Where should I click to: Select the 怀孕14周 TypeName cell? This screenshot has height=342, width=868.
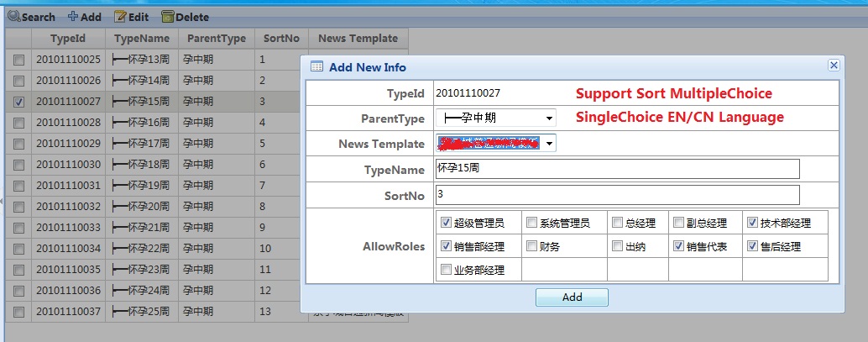pyautogui.click(x=142, y=81)
